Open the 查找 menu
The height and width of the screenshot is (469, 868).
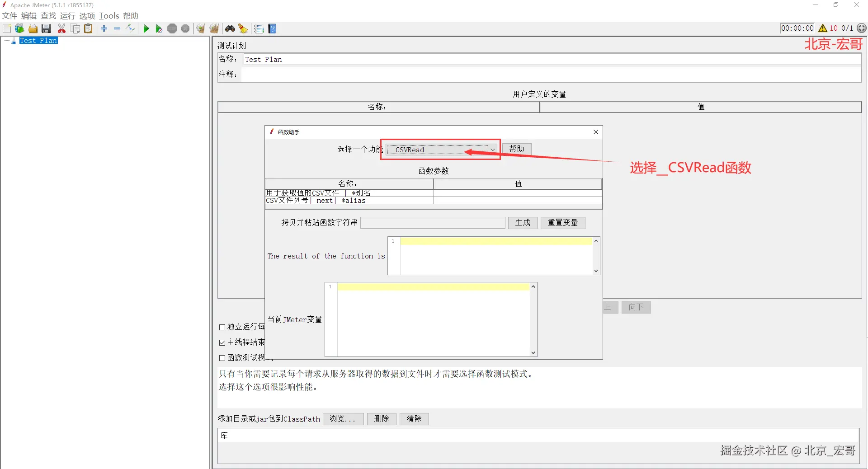(x=48, y=16)
